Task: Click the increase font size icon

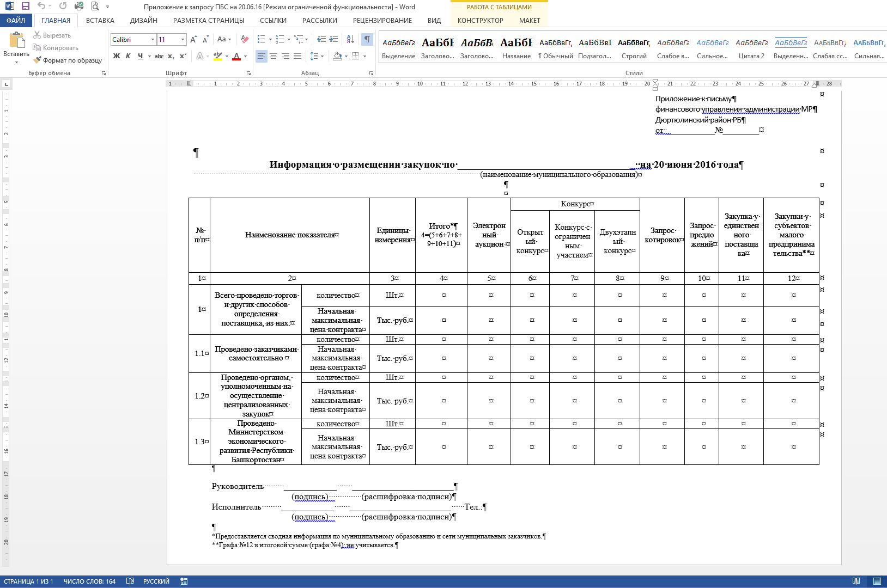Action: click(x=193, y=39)
